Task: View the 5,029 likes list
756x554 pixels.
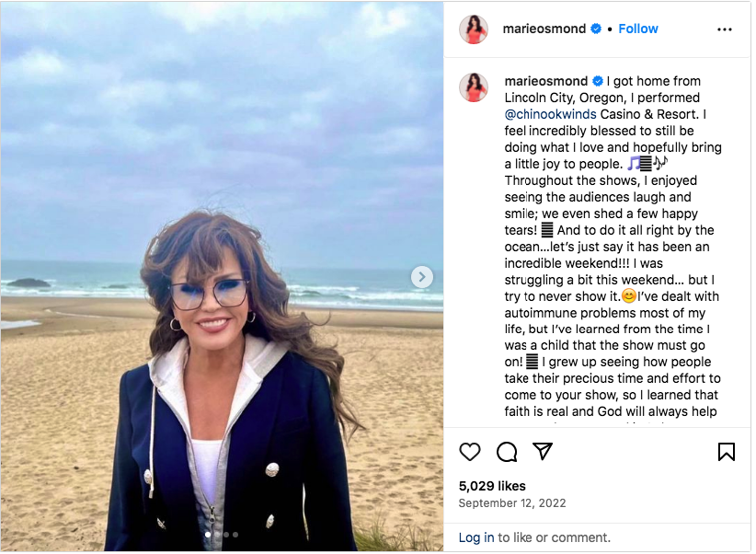Action: (x=492, y=486)
